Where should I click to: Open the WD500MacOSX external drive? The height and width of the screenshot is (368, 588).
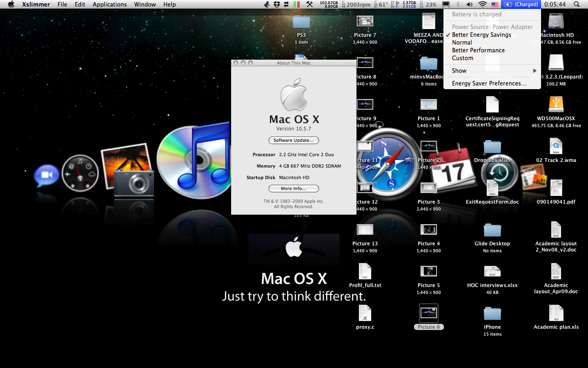[556, 105]
